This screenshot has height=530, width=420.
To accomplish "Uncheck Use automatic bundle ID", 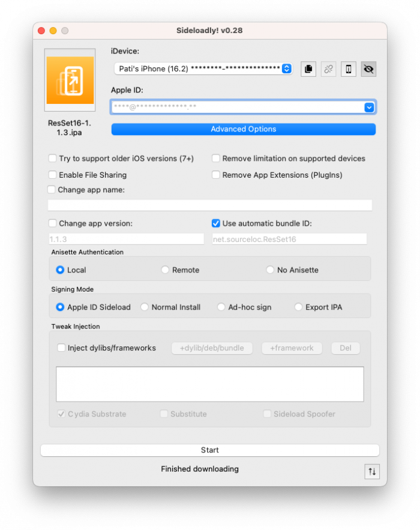I will click(215, 223).
